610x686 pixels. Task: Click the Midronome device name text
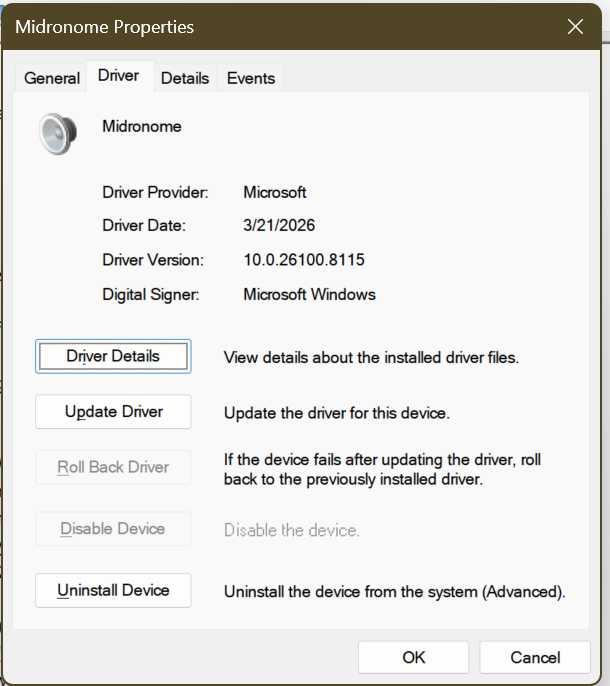click(142, 127)
